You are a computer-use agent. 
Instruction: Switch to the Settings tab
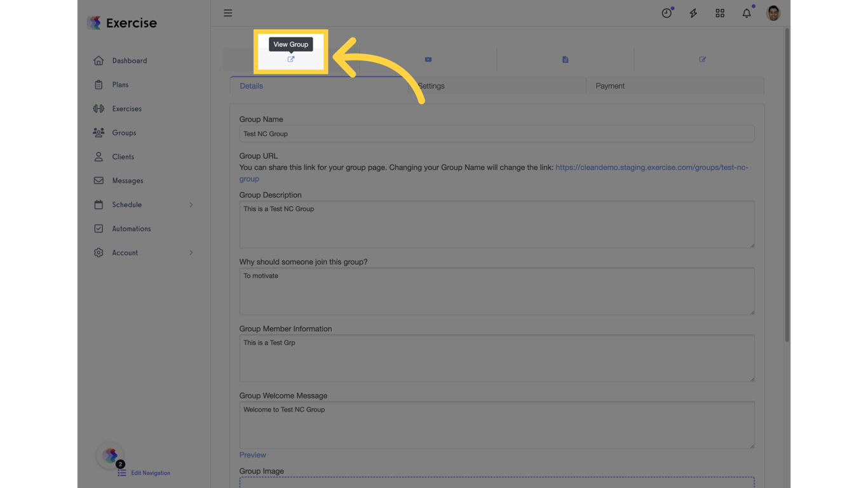[431, 86]
